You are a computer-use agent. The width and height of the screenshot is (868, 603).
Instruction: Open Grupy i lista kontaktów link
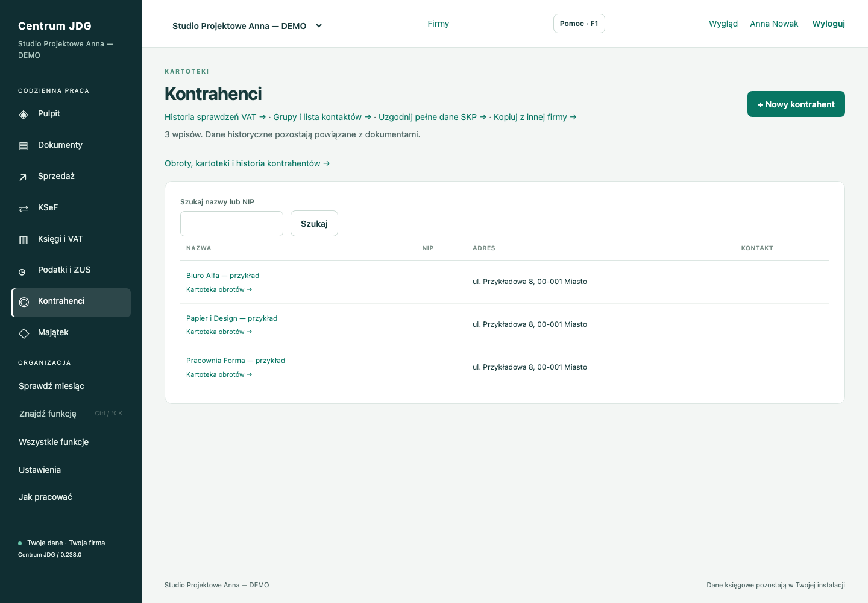[322, 117]
